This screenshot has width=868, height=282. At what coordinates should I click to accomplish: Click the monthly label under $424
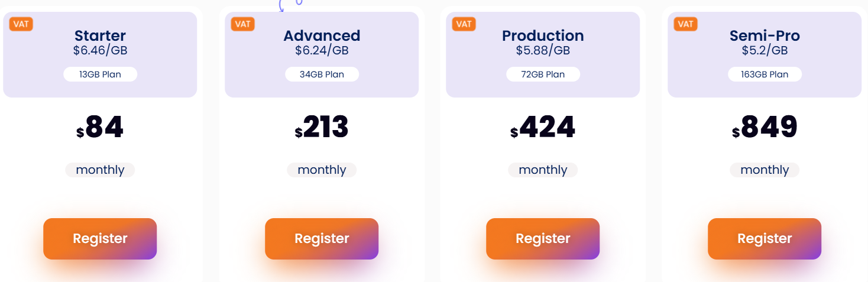543,170
